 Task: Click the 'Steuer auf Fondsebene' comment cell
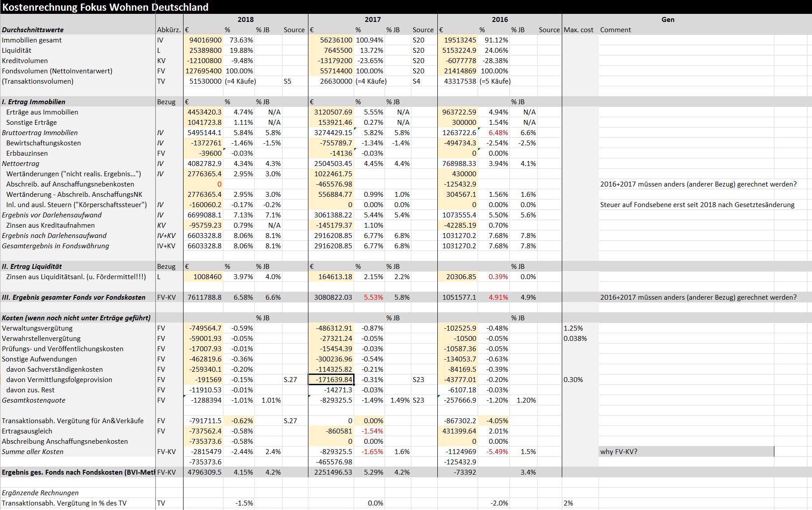point(697,205)
